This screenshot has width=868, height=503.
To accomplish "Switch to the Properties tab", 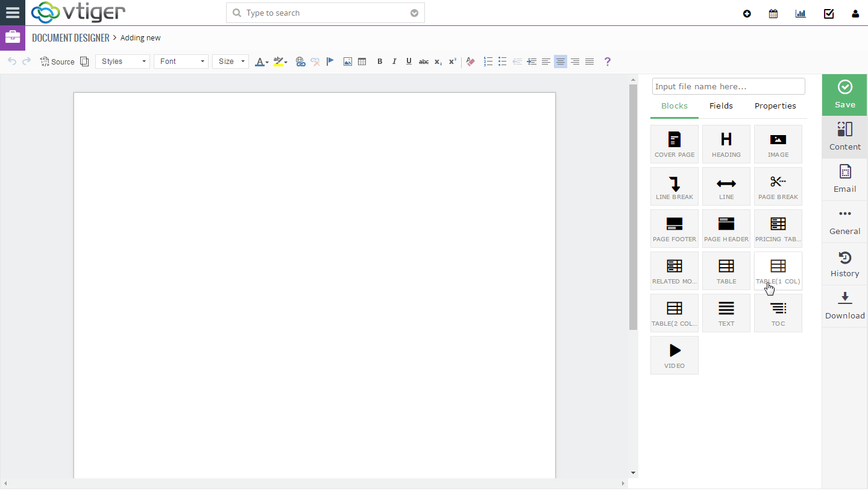I will pyautogui.click(x=775, y=106).
